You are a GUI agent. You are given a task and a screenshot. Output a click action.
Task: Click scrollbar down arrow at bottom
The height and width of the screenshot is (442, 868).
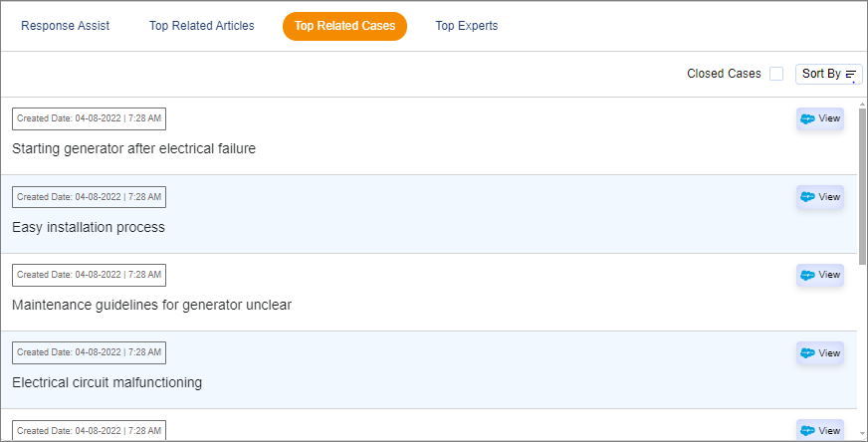pos(862,434)
